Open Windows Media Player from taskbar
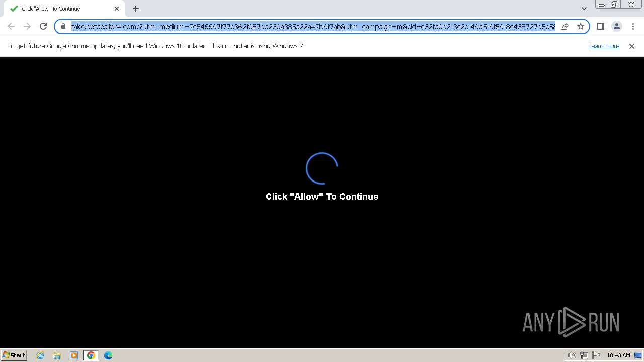This screenshot has height=362, width=644. click(74, 355)
